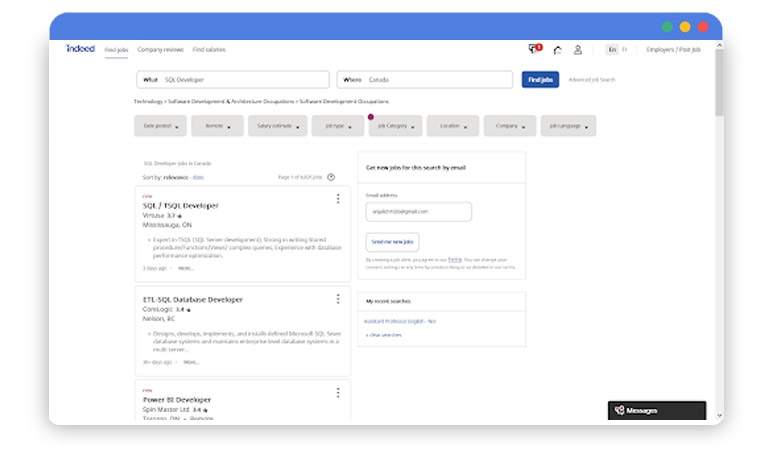
Task: Click the Find jobs search button
Action: 540,80
